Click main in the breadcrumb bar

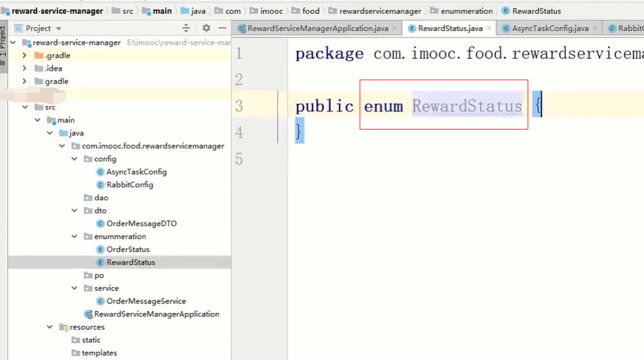tap(162, 11)
